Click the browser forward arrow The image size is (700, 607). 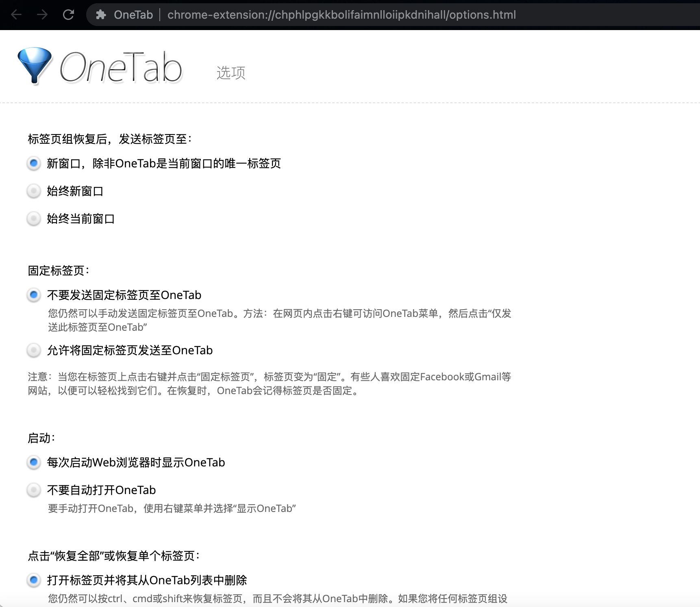(x=42, y=15)
